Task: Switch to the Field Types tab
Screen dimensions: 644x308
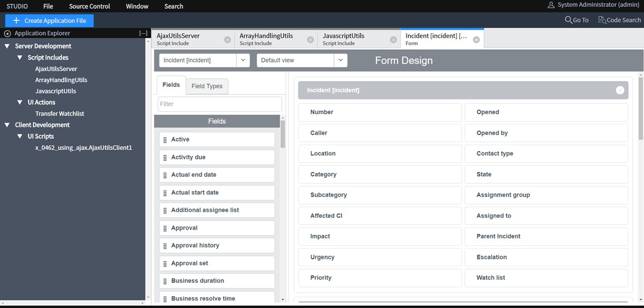Action: point(207,86)
